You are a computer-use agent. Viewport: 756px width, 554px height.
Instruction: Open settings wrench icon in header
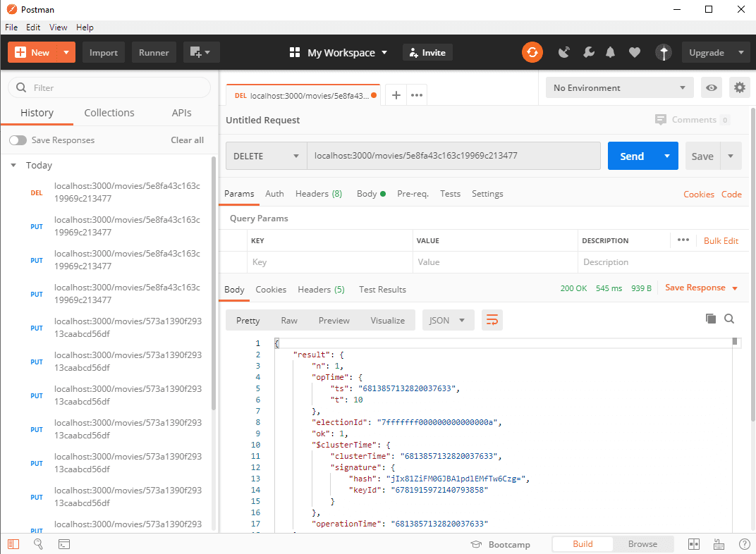click(587, 52)
